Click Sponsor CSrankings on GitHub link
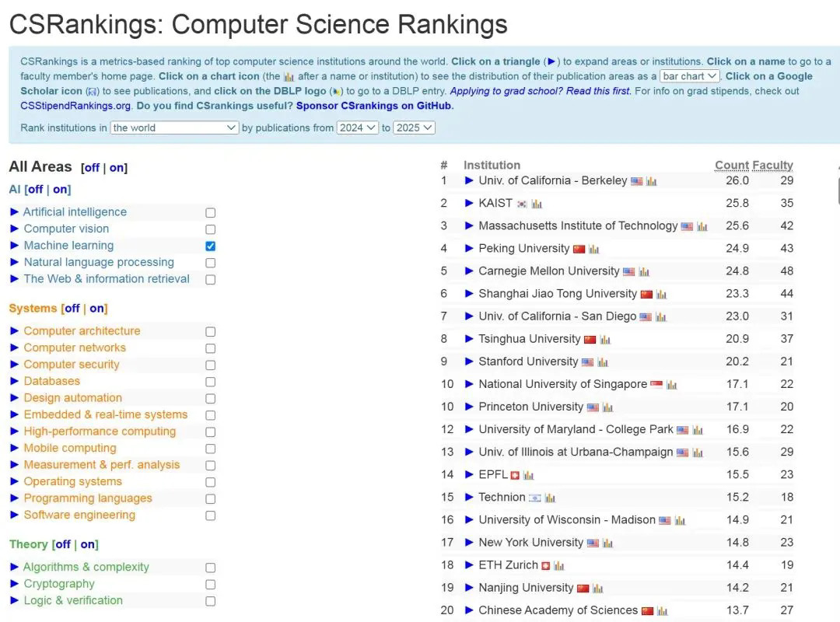The width and height of the screenshot is (840, 622). pyautogui.click(x=374, y=106)
